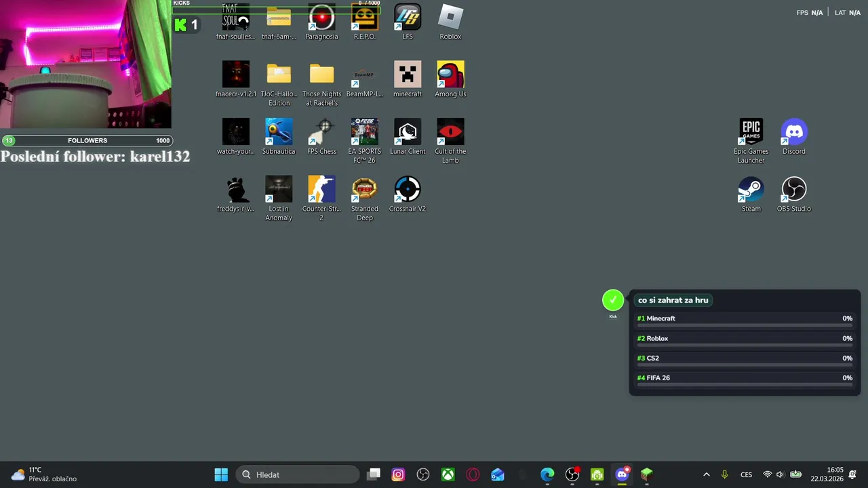Open the freddys-r-v desktop icon
Screen dimensions: 868x488
point(235,195)
